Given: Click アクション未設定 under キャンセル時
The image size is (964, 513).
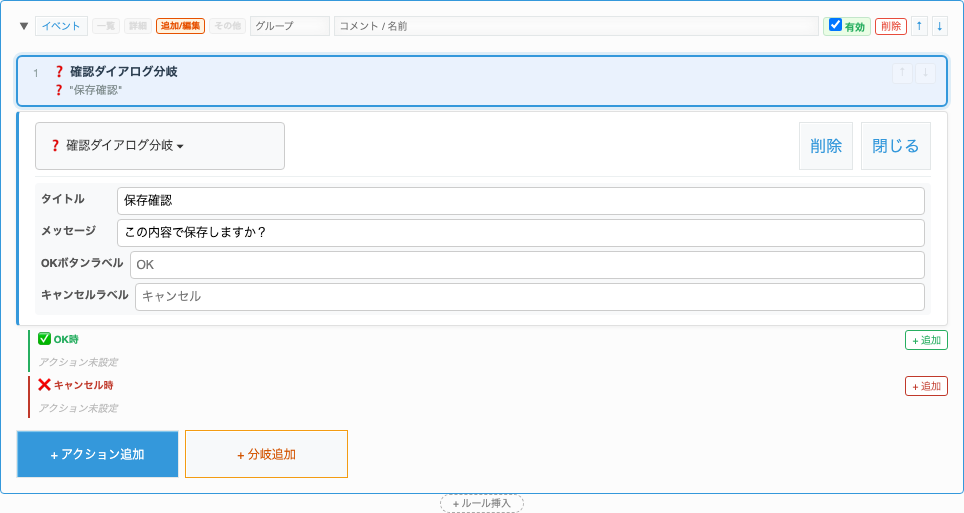Looking at the screenshot, I should pos(78,408).
